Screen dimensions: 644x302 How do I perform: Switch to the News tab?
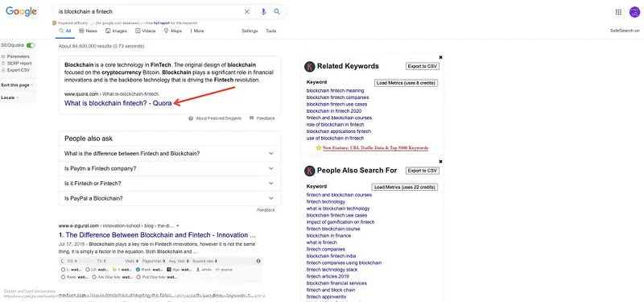point(88,31)
